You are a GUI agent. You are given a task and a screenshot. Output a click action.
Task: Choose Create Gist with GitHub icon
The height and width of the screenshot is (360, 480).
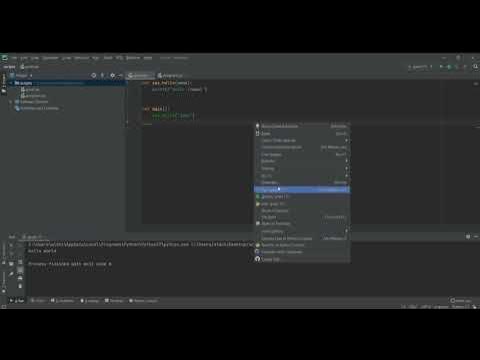[302, 259]
